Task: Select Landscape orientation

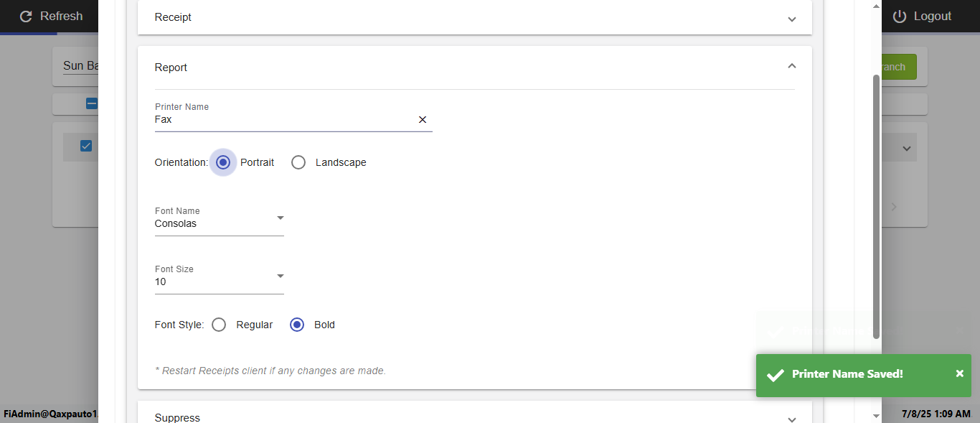Action: click(298, 162)
